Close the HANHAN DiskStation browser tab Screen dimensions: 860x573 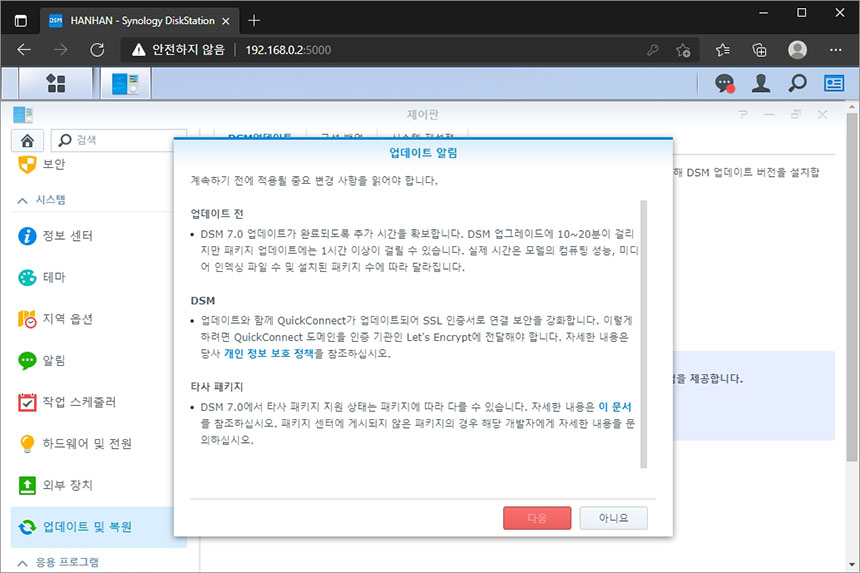point(225,21)
